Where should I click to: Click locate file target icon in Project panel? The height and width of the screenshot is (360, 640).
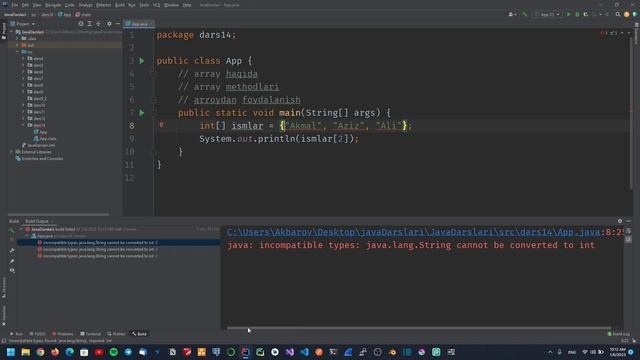tap(81, 24)
